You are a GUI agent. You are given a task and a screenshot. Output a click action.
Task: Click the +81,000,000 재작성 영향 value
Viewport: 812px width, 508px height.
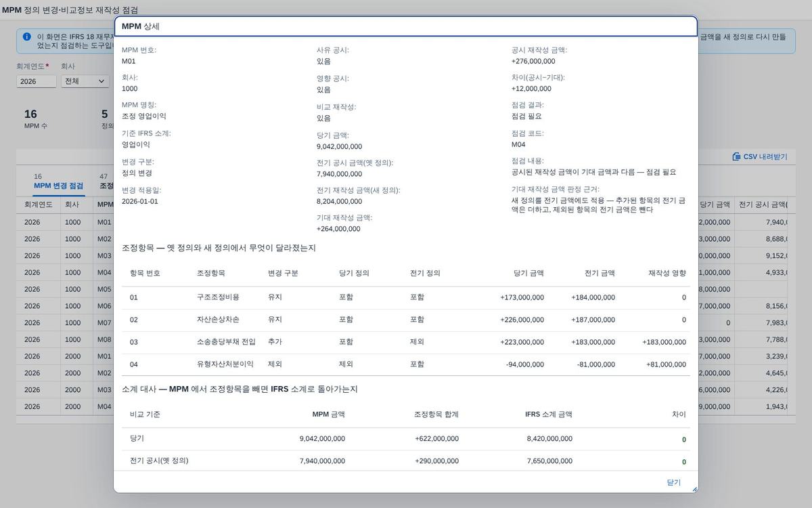[x=666, y=364]
